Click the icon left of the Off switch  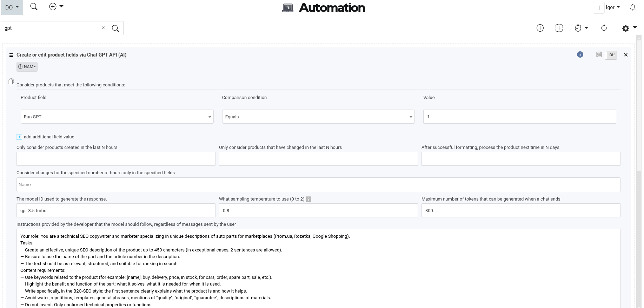click(599, 54)
